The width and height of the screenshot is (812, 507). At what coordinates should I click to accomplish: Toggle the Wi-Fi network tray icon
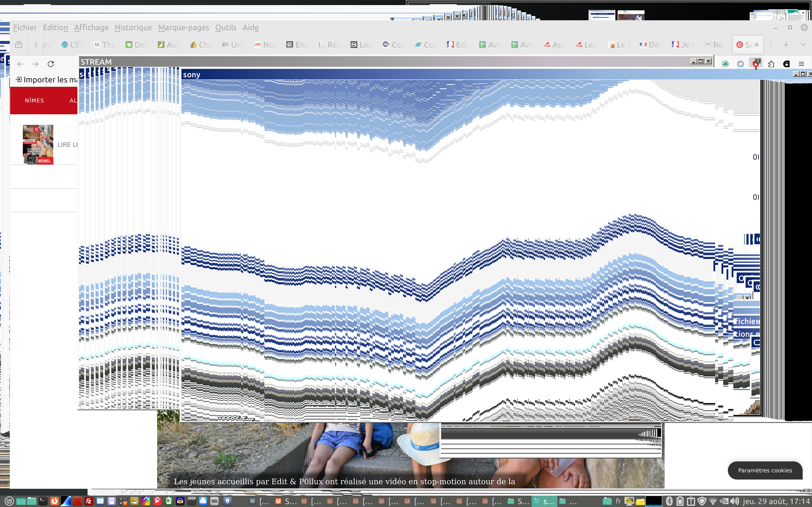(713, 501)
